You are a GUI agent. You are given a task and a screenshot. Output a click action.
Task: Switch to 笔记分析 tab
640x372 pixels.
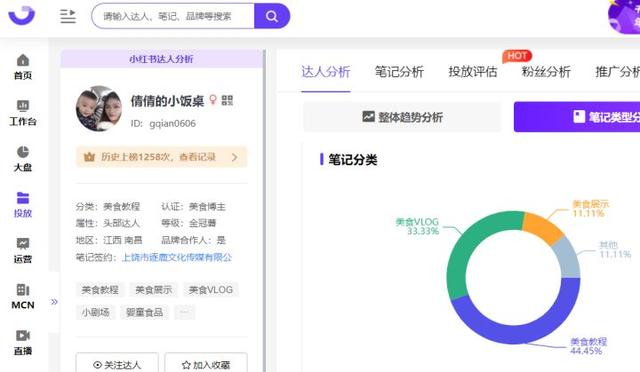point(399,72)
